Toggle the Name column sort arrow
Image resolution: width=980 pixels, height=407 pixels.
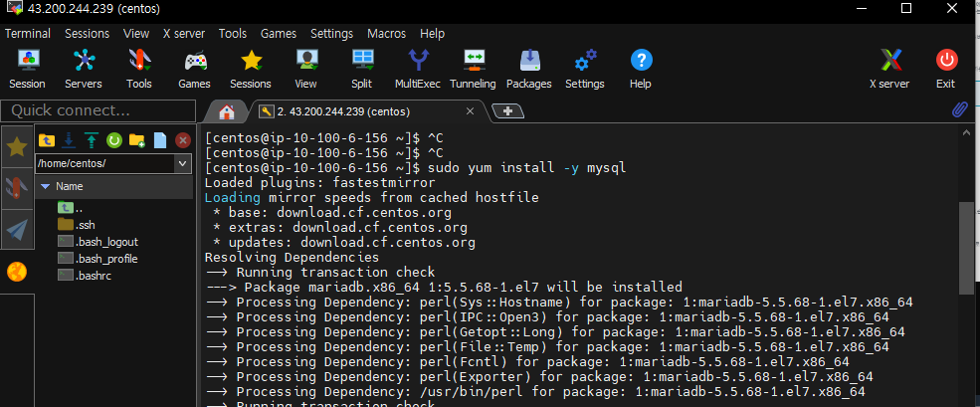pyautogui.click(x=45, y=186)
